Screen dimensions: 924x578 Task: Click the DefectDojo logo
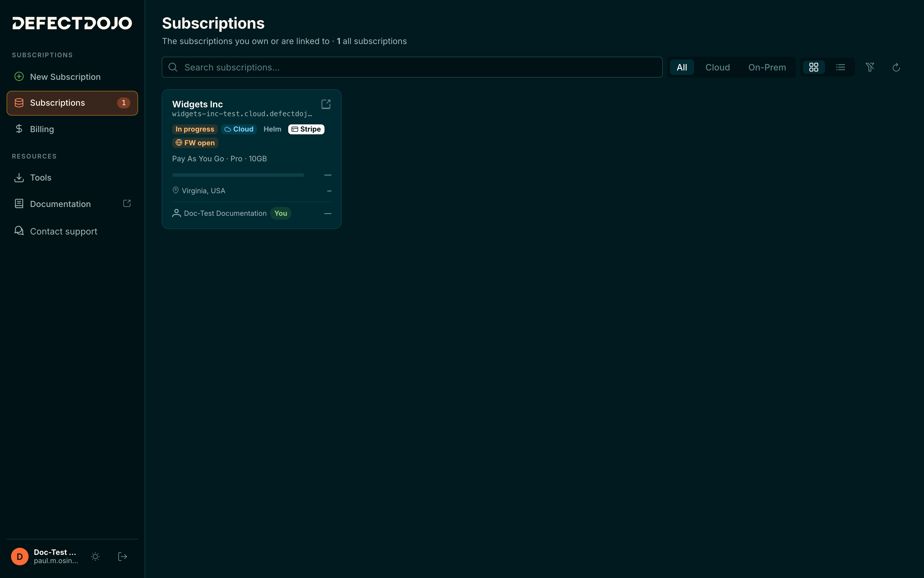[72, 23]
